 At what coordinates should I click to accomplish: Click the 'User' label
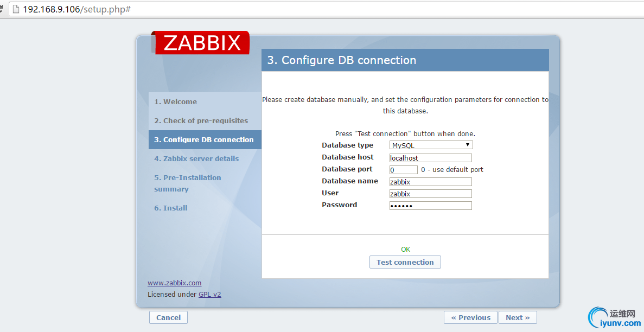click(x=330, y=193)
